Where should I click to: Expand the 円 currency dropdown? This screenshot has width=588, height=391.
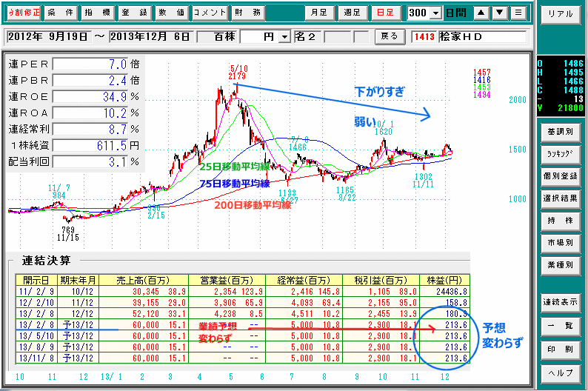(285, 37)
